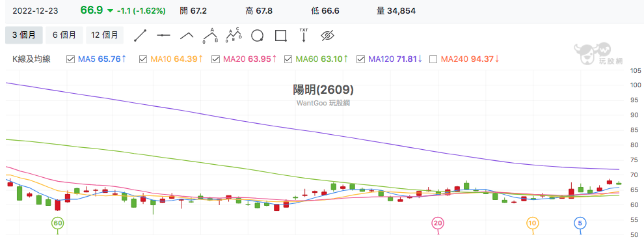Click the 100 price axis label
The width and height of the screenshot is (644, 241).
coord(636,85)
